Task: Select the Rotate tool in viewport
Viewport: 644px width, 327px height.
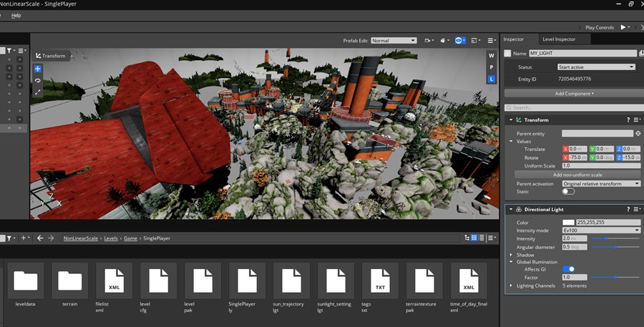Action: [x=37, y=81]
